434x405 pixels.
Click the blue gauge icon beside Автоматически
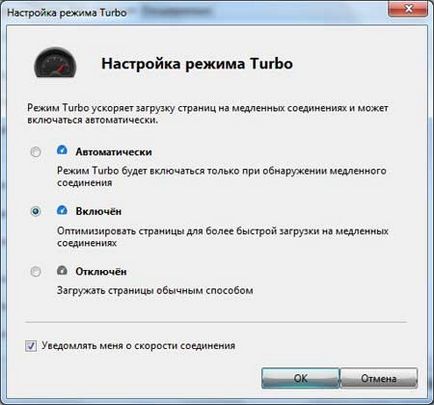click(x=62, y=150)
